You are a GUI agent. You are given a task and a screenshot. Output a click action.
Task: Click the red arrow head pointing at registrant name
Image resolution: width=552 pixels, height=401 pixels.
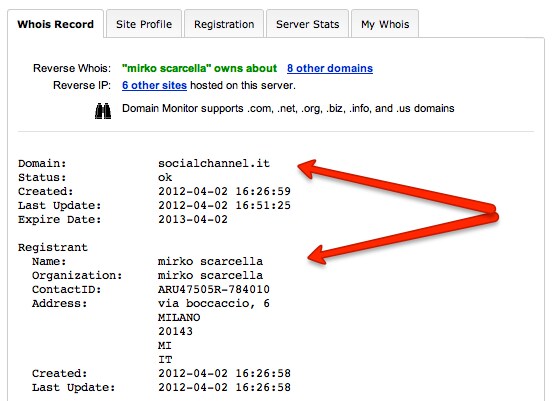pos(317,255)
